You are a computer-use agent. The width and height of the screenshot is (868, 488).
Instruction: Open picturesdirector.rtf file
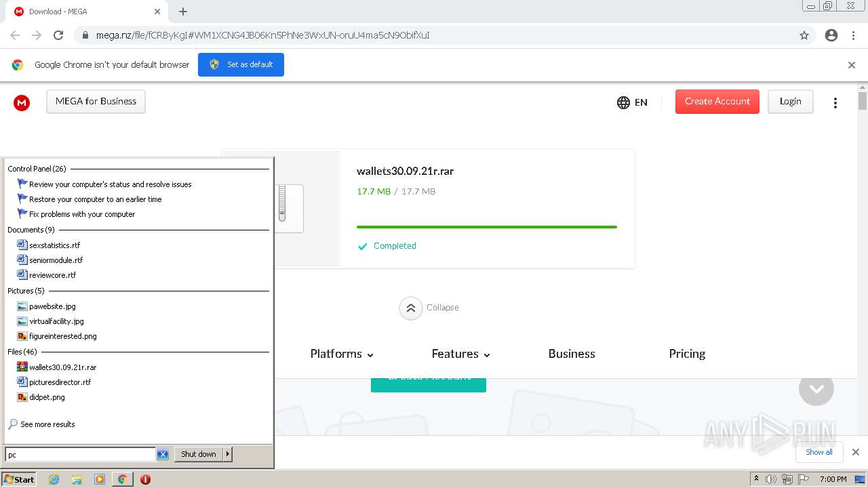pyautogui.click(x=54, y=382)
